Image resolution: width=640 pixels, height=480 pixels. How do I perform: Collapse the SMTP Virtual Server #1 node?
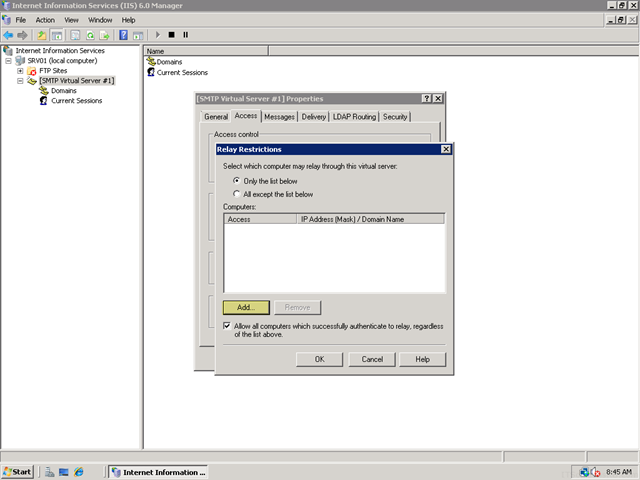coord(20,81)
